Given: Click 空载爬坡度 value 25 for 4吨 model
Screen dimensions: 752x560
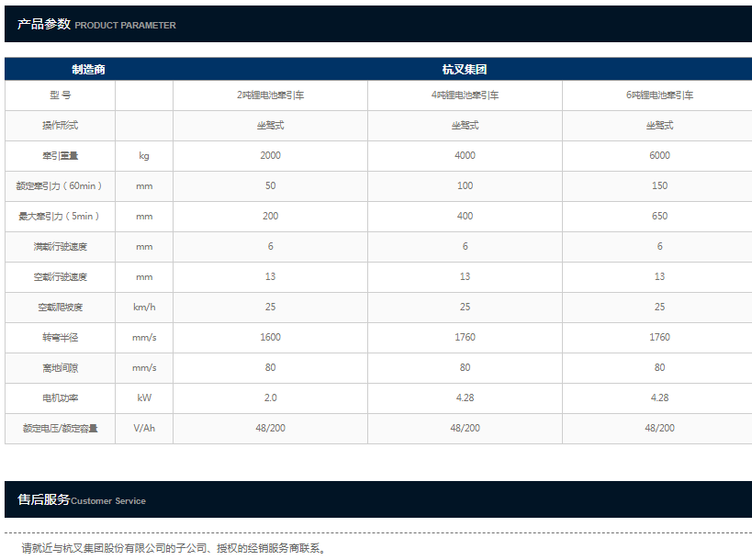Looking at the screenshot, I should [x=466, y=307].
